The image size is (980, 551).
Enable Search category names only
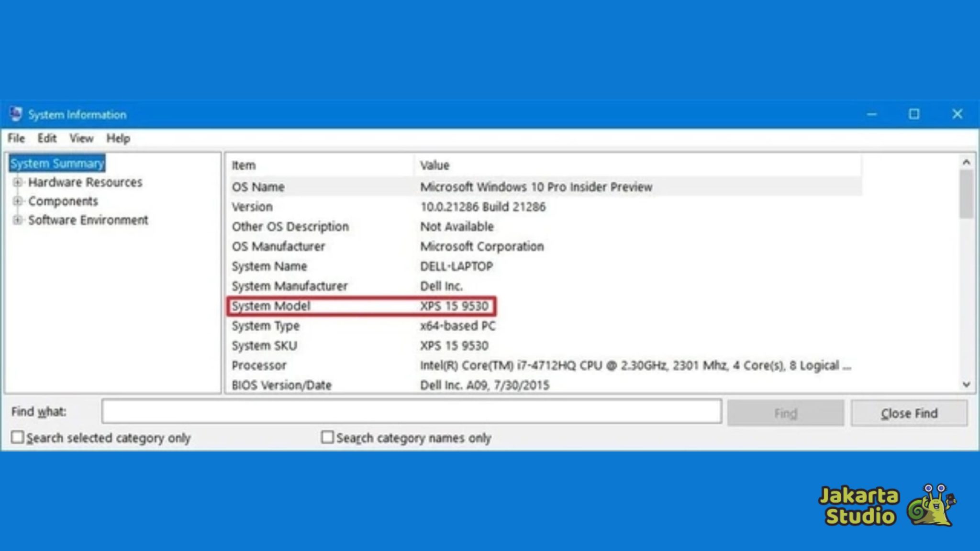tap(327, 437)
